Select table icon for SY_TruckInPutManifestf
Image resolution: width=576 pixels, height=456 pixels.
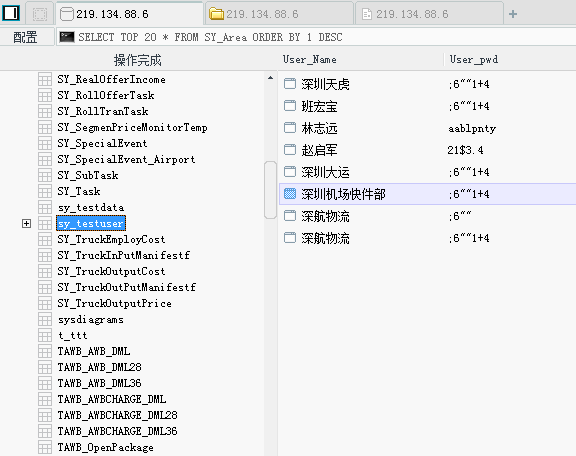click(45, 255)
